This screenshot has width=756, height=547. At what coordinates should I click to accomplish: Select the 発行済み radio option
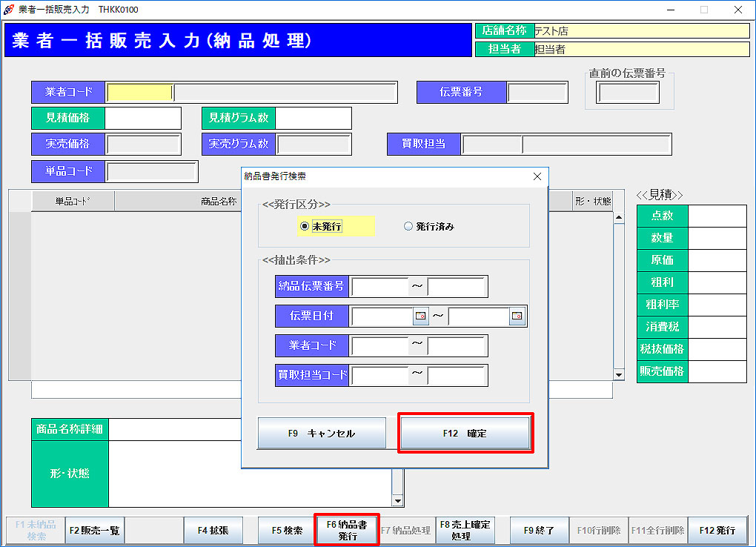(x=408, y=227)
